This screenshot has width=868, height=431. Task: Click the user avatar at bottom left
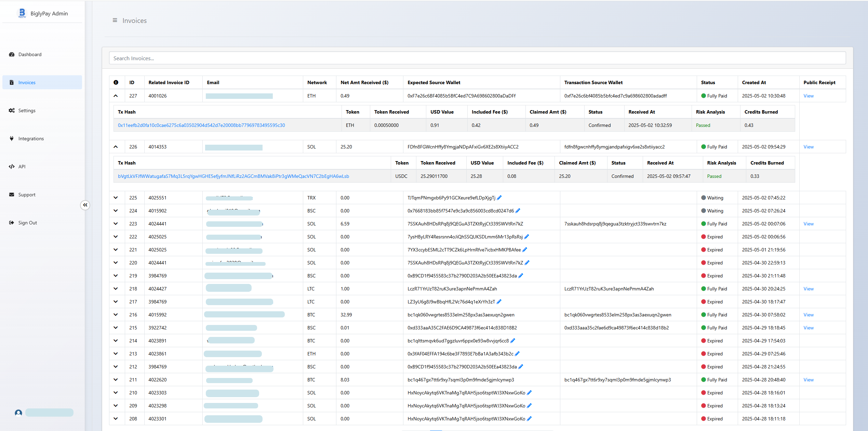point(18,413)
